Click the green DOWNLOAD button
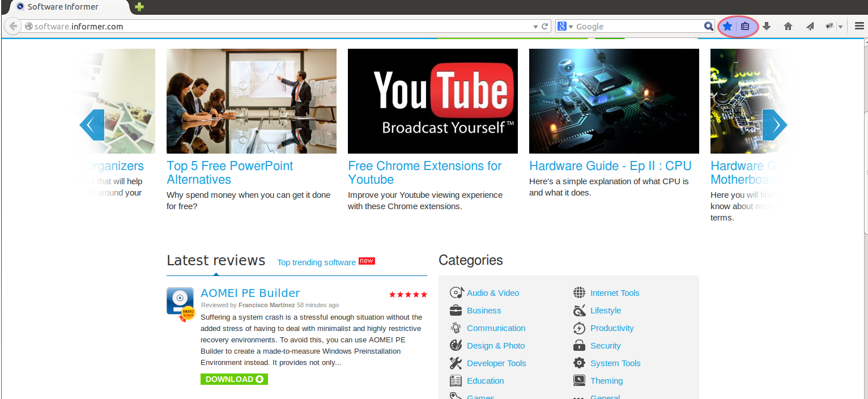 click(234, 379)
